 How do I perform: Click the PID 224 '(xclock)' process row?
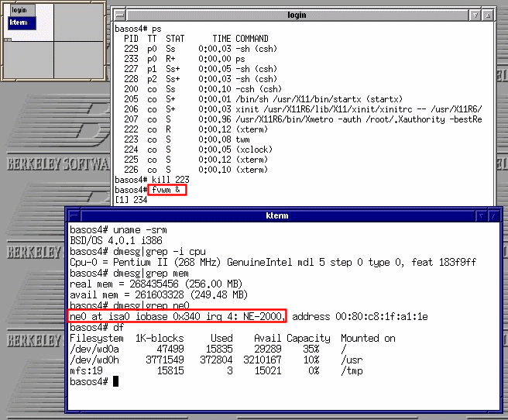point(198,150)
